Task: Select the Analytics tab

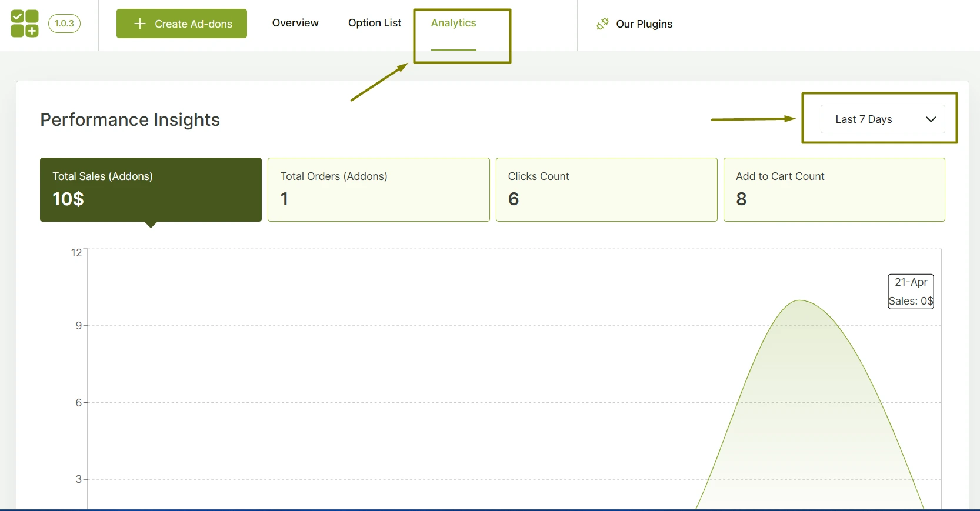Action: coord(454,23)
